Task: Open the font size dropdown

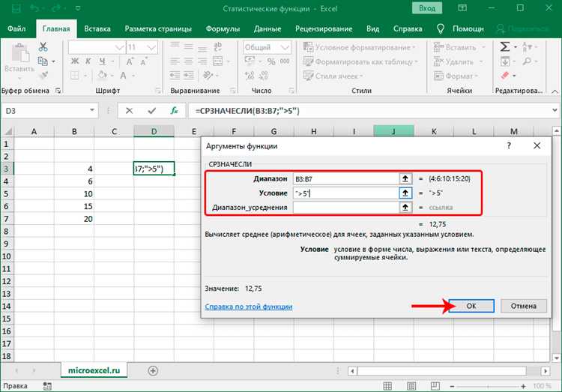Action: click(151, 47)
